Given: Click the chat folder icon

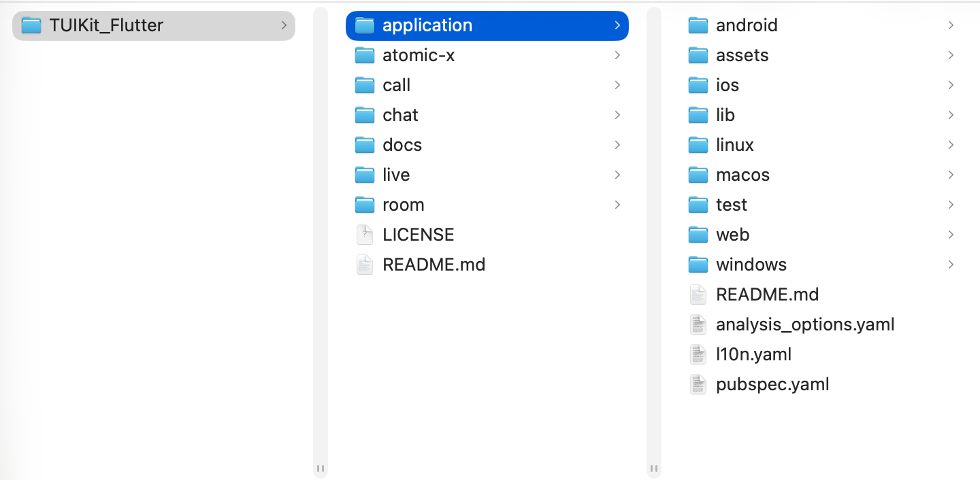Looking at the screenshot, I should coord(365,116).
